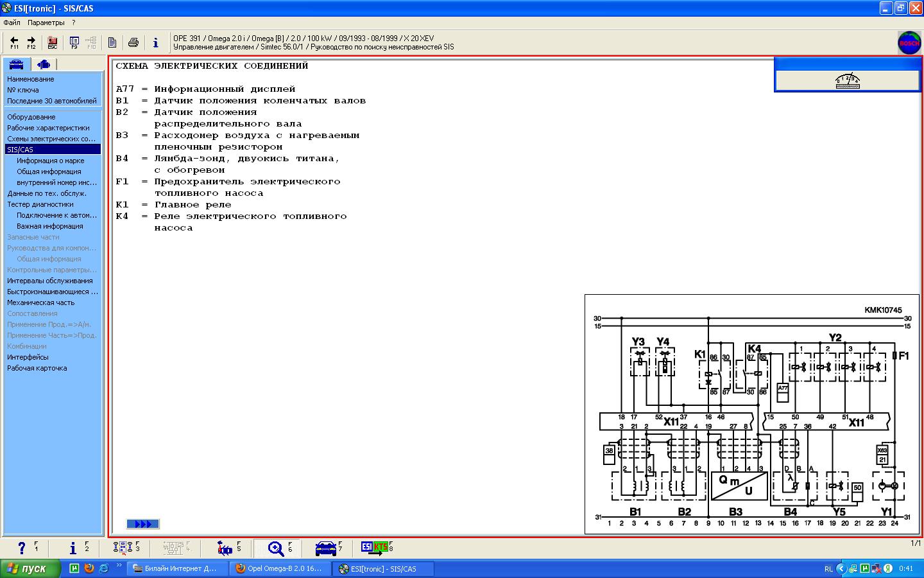The image size is (924, 578).
Task: Open Общая информация under SIS/CAS
Action: click(x=49, y=171)
